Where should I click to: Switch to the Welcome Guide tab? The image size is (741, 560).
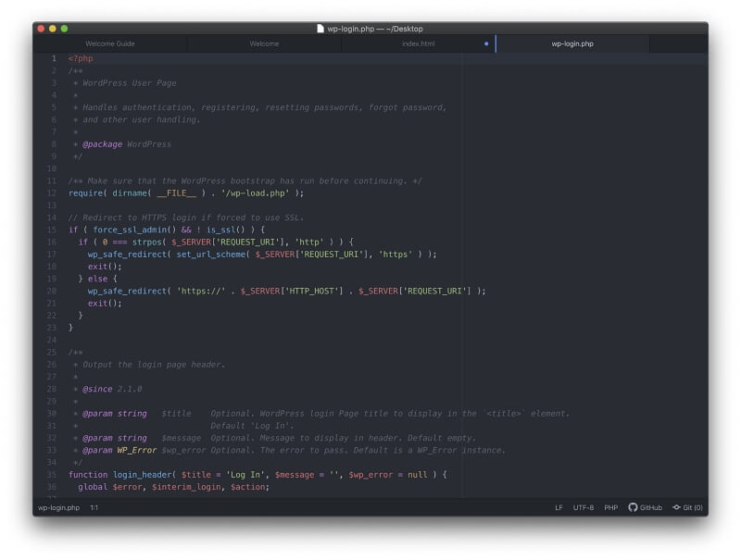(x=110, y=44)
